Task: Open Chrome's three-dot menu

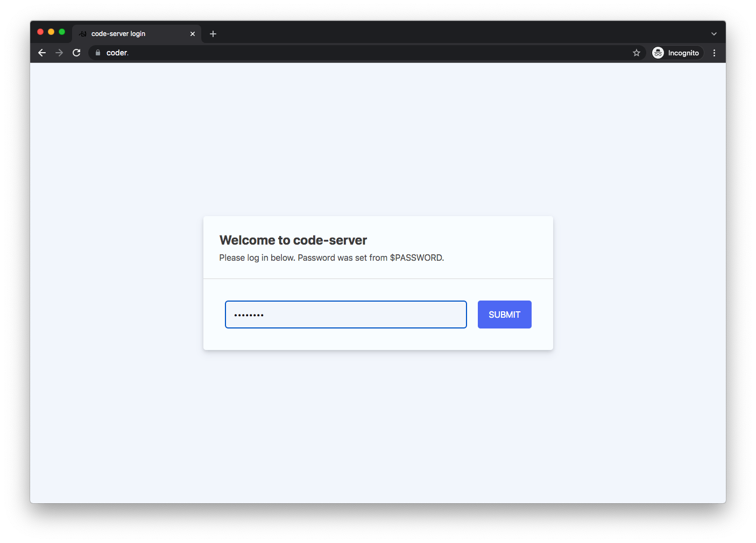Action: click(714, 53)
